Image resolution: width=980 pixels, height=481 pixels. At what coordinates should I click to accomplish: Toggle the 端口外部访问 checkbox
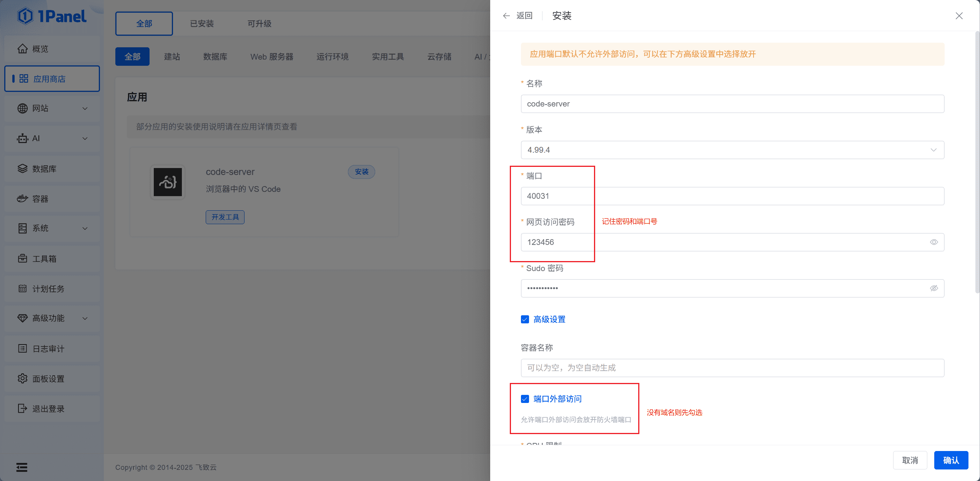(525, 399)
